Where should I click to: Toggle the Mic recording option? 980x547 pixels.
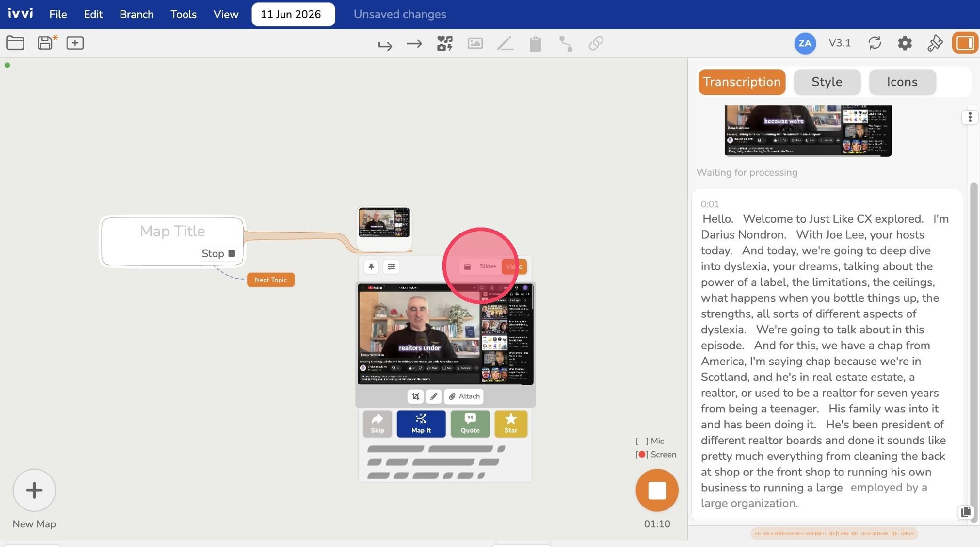point(650,441)
